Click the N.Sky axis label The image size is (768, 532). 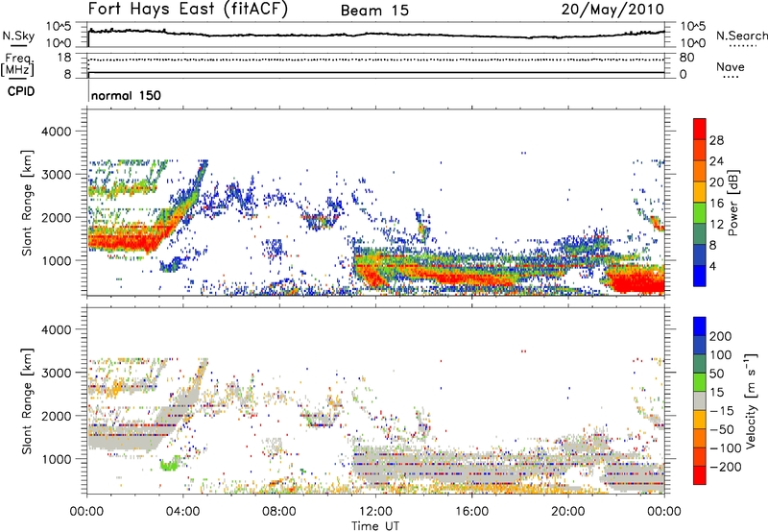(x=18, y=36)
